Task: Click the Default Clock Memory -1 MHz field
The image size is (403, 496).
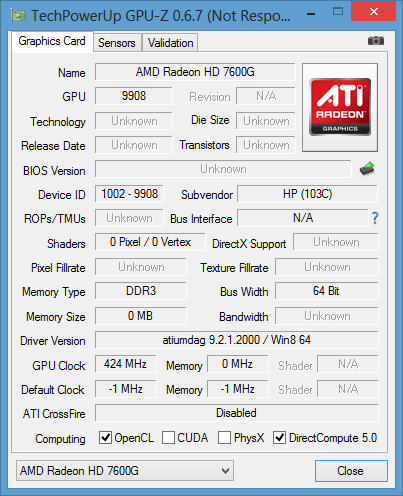Action: (238, 389)
